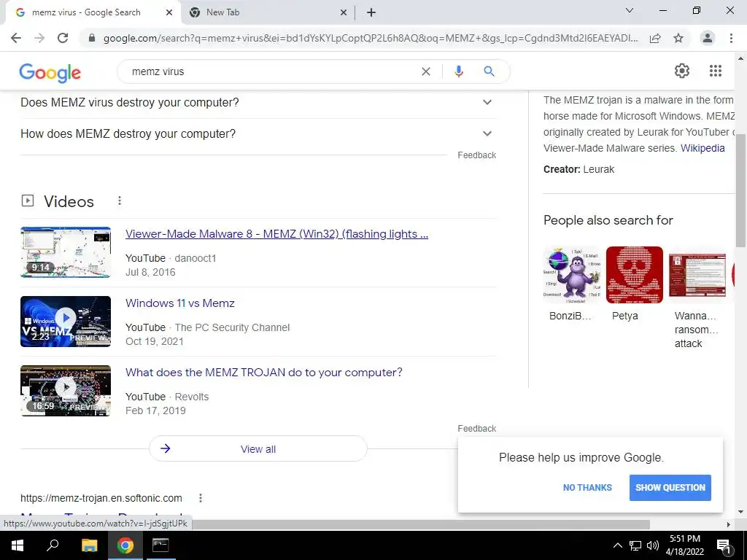Open Windows taskbar search
The image size is (747, 560).
point(53,545)
